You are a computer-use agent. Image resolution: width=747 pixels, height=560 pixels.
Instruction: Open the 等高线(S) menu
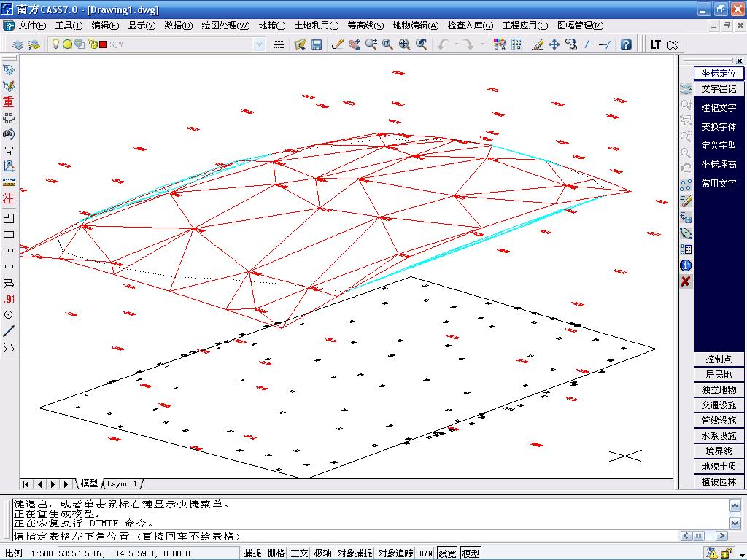point(365,26)
